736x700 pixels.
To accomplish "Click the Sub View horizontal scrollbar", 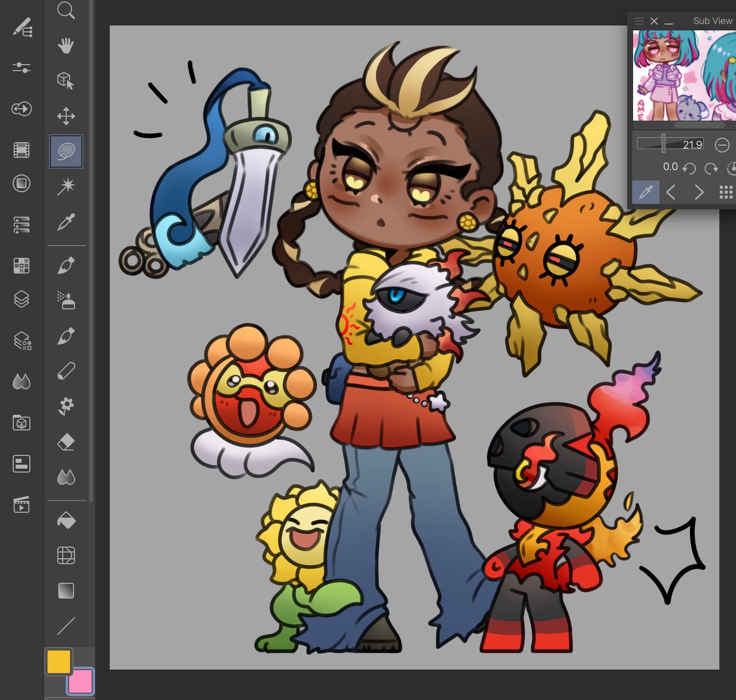I will pos(699,125).
